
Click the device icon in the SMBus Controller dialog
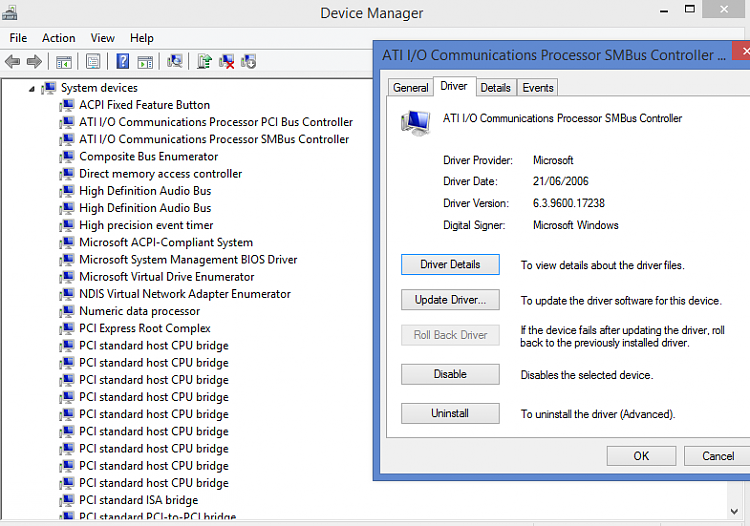coord(415,122)
